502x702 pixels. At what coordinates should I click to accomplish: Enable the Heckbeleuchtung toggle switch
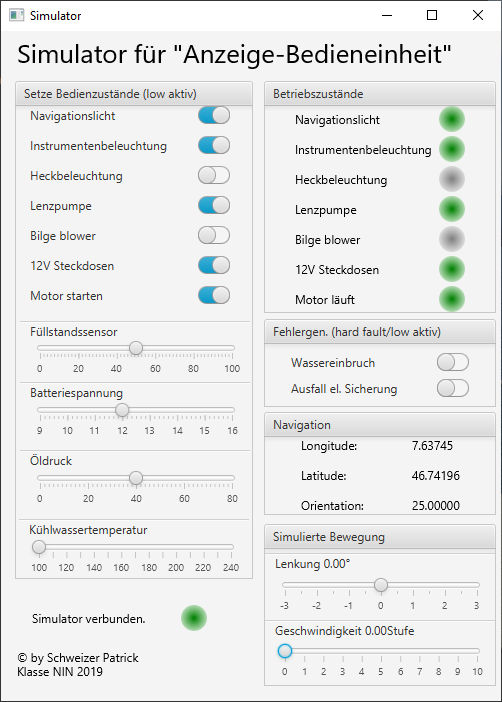point(214,176)
